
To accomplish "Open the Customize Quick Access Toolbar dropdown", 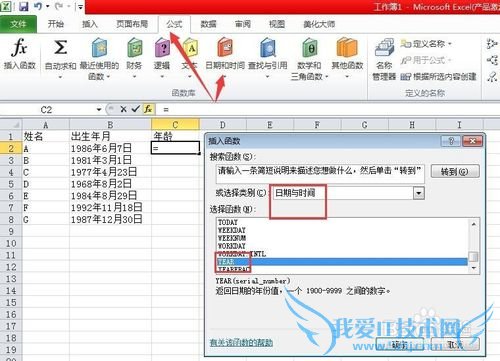I will coord(80,7).
